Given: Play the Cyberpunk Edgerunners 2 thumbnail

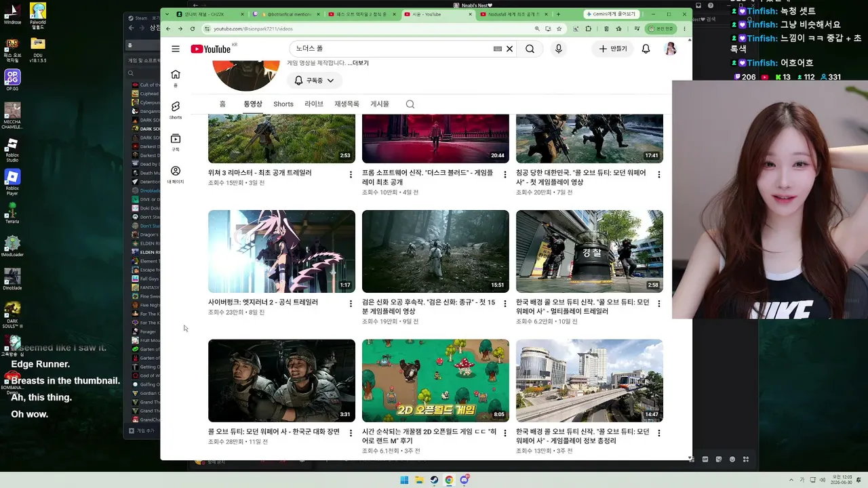Looking at the screenshot, I should 281,251.
